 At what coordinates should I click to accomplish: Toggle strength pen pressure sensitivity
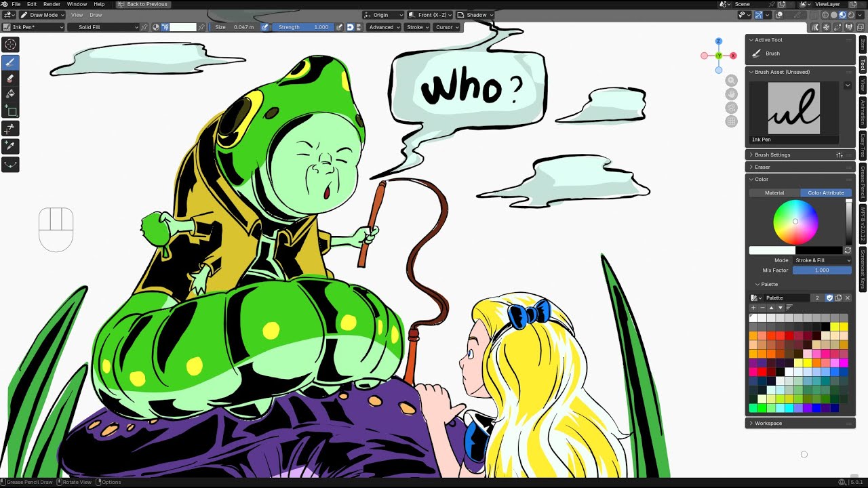pyautogui.click(x=339, y=27)
